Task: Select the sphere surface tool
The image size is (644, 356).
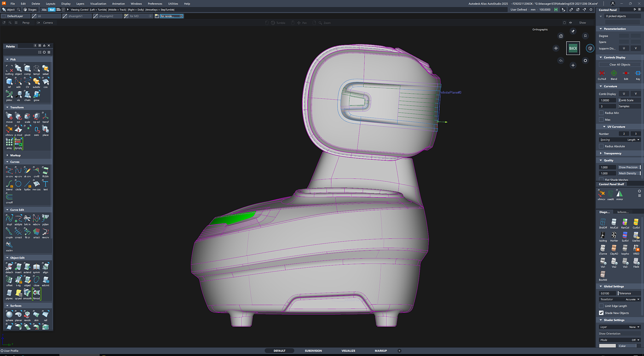Action: coord(9,315)
